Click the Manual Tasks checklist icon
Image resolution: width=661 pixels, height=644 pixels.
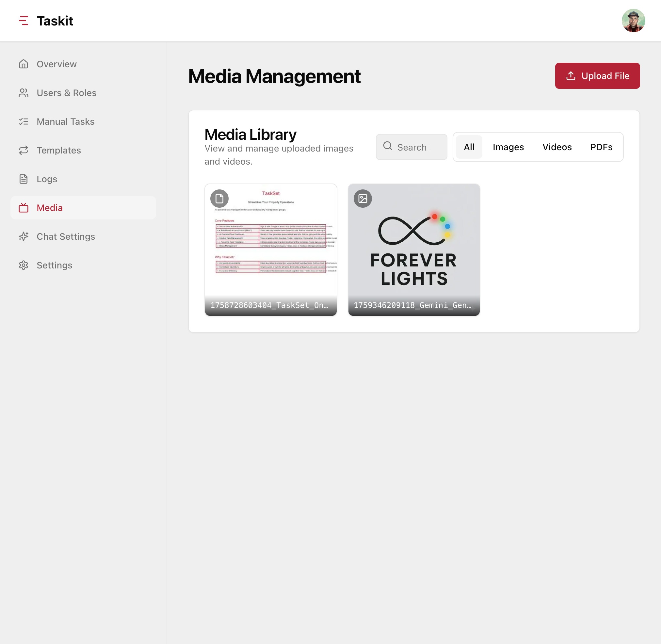click(x=23, y=121)
